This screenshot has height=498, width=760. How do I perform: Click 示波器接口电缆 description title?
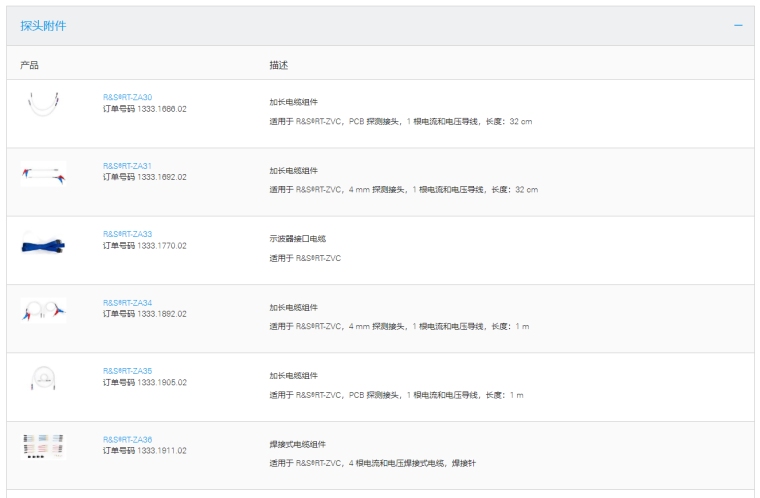(298, 239)
